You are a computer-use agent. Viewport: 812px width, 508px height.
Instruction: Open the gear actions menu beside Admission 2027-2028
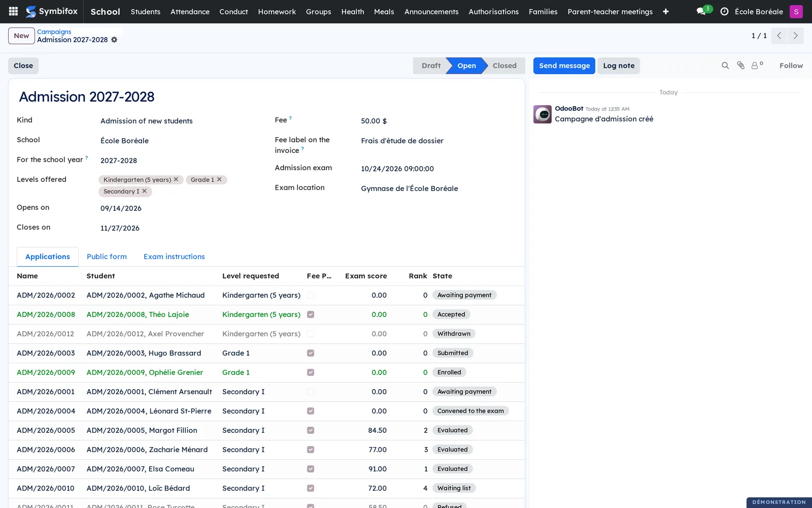[114, 40]
